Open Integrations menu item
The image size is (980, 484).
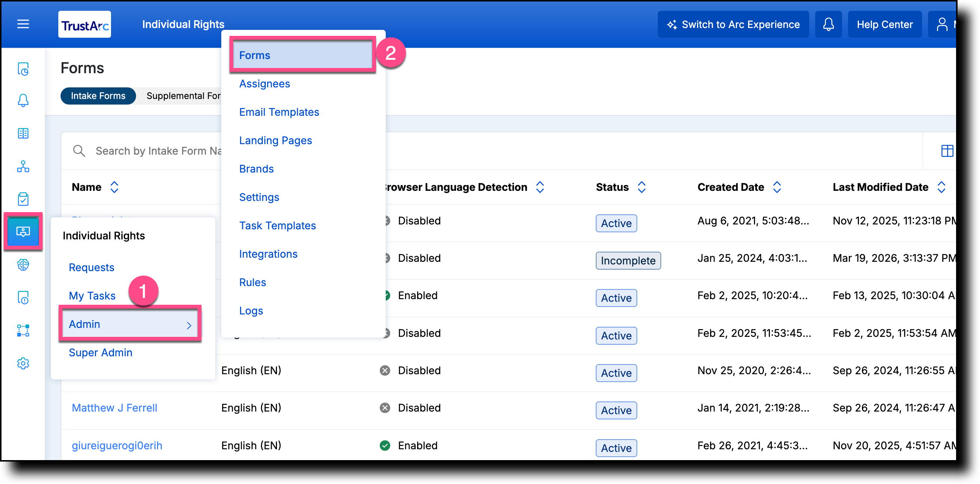tap(268, 254)
